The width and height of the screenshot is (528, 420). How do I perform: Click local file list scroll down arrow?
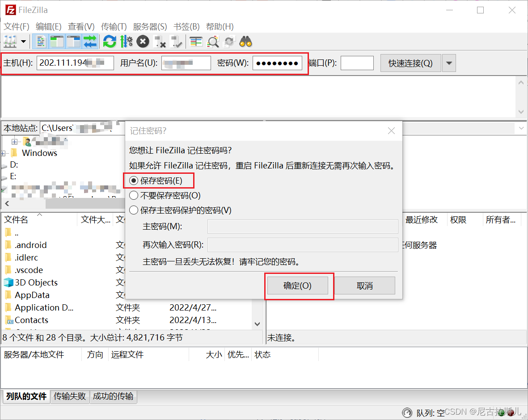(257, 324)
